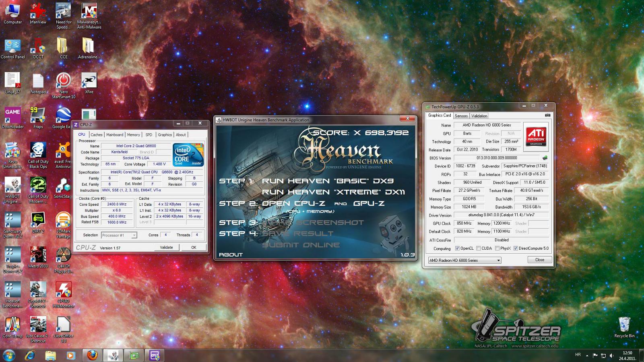The image size is (644, 362).
Task: Switch to CPU-Z via taskbar icon
Action: coord(155,355)
